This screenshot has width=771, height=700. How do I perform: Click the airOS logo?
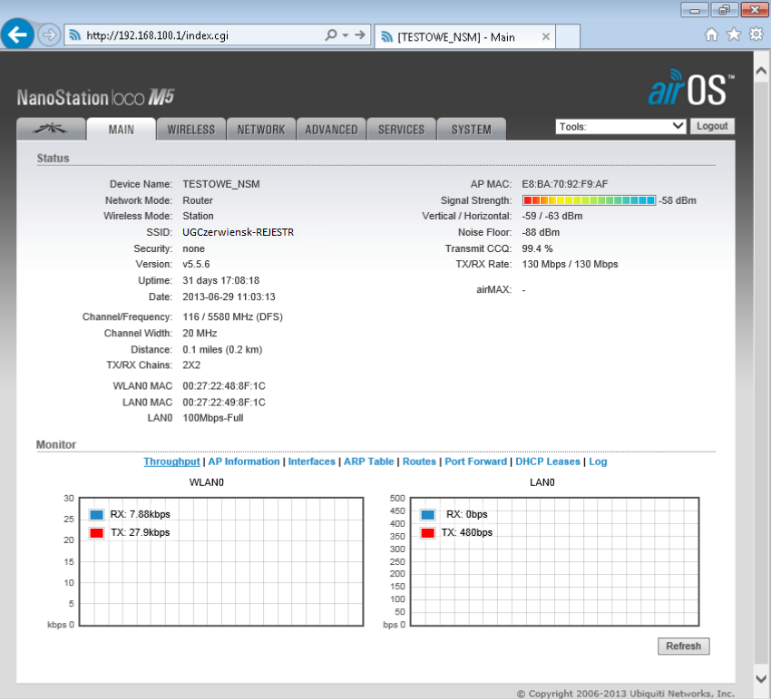tap(691, 88)
